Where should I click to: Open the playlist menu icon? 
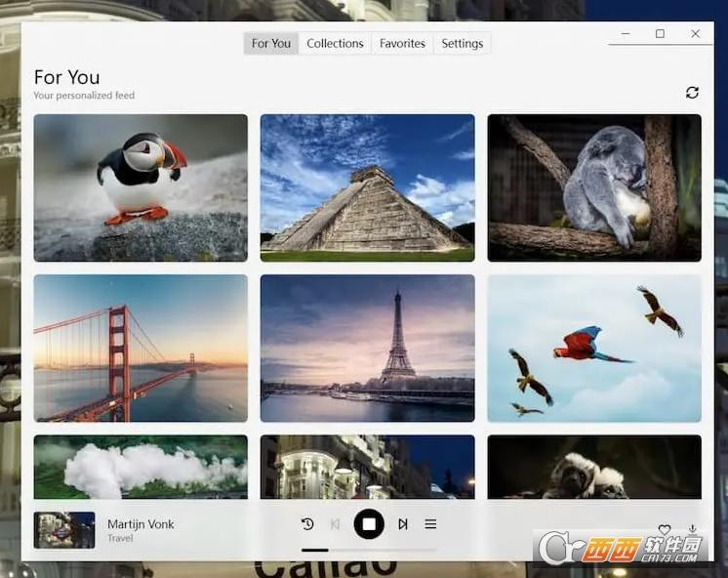[x=430, y=524]
